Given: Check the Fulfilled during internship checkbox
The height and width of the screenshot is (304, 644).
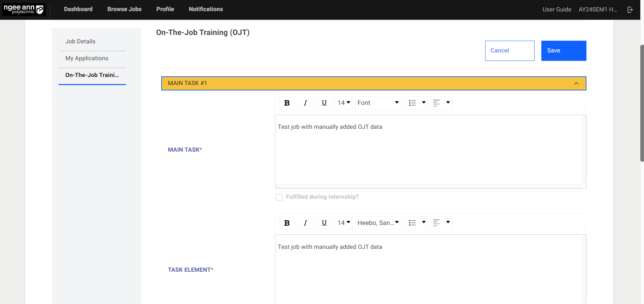Looking at the screenshot, I should tap(279, 197).
